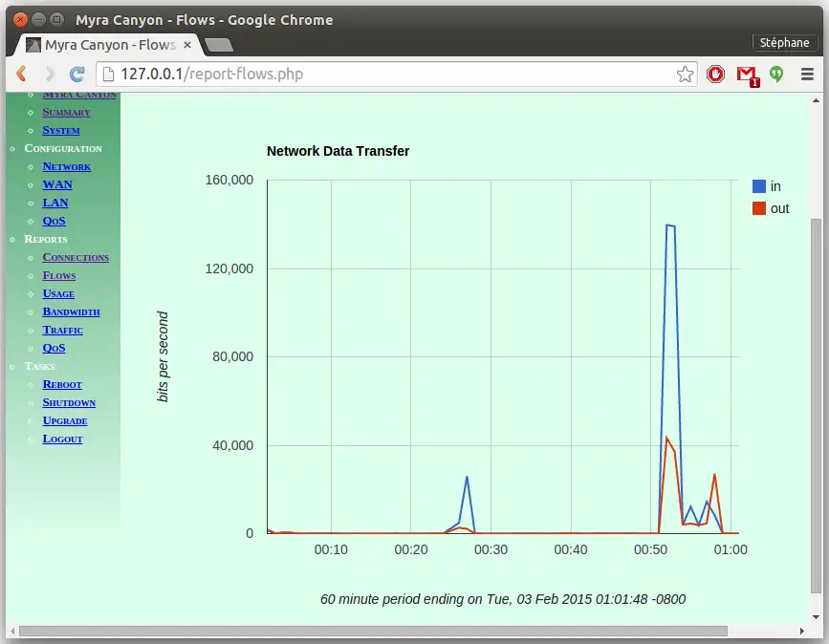Click the red 'out' legend swatch
The image size is (829, 644).
pyautogui.click(x=758, y=208)
